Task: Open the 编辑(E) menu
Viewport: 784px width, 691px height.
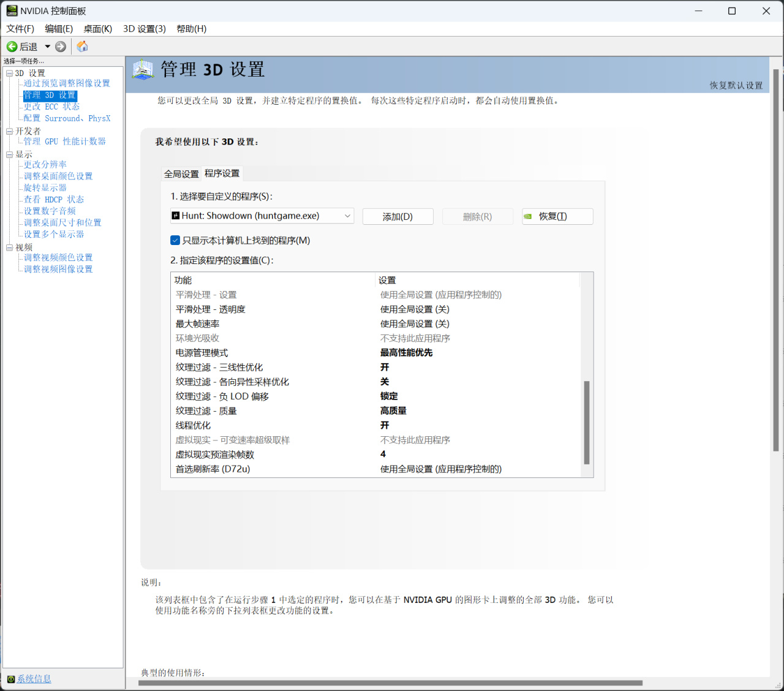Action: (x=59, y=29)
